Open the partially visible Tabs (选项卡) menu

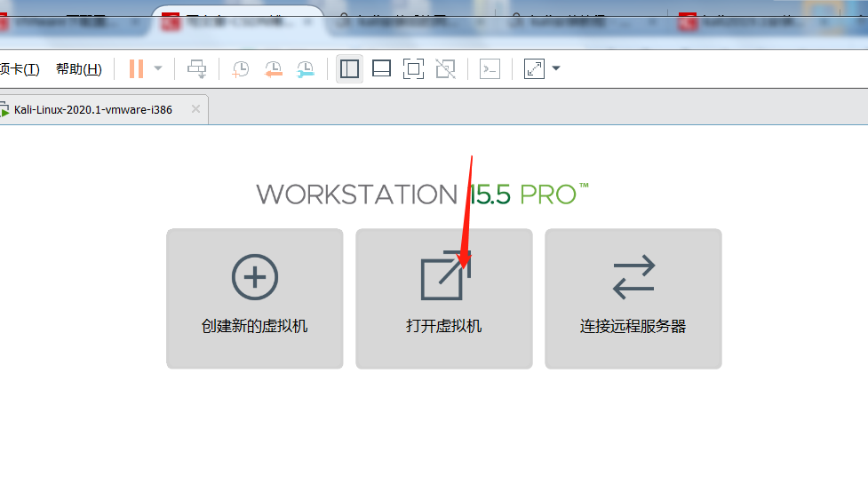20,69
